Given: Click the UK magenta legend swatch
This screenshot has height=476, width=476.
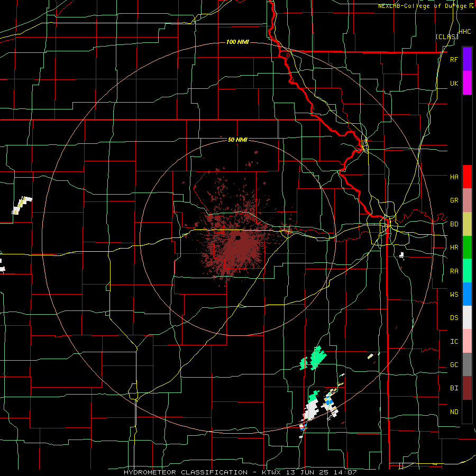Looking at the screenshot, I should click(467, 83).
